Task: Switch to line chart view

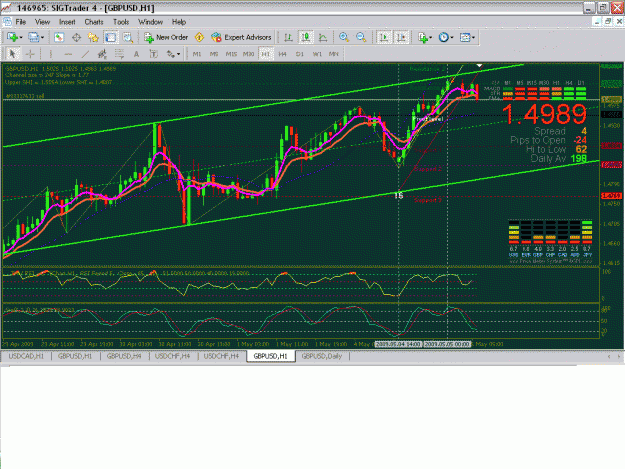Action: pyautogui.click(x=323, y=37)
